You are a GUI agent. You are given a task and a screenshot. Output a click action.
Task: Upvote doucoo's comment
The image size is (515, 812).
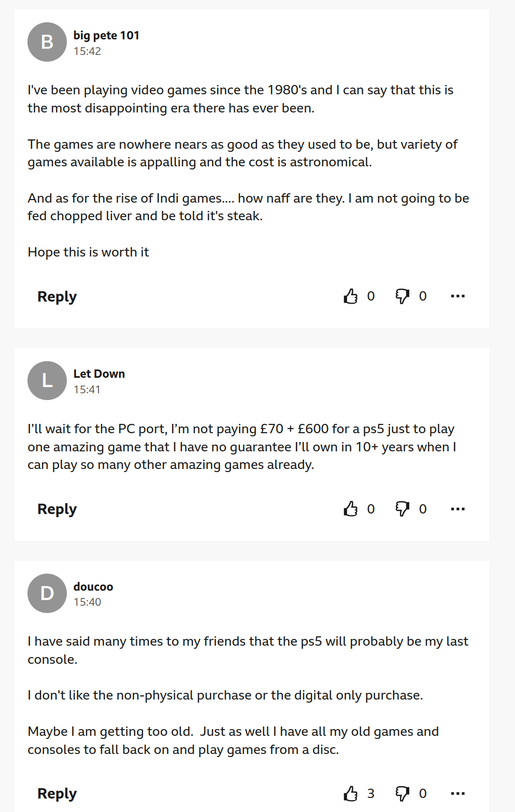[351, 793]
